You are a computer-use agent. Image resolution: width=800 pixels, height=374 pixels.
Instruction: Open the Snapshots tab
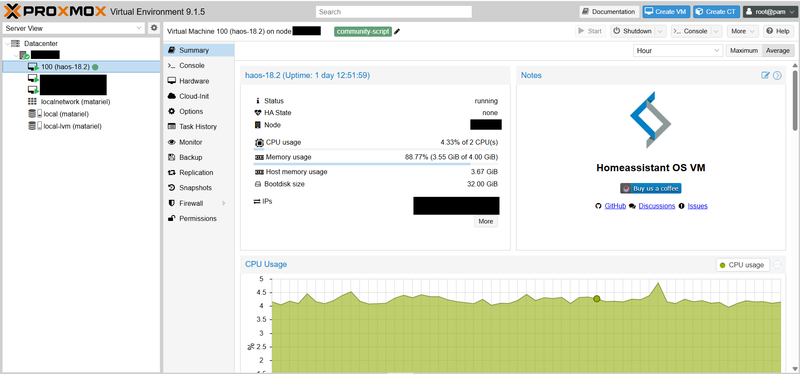point(198,188)
